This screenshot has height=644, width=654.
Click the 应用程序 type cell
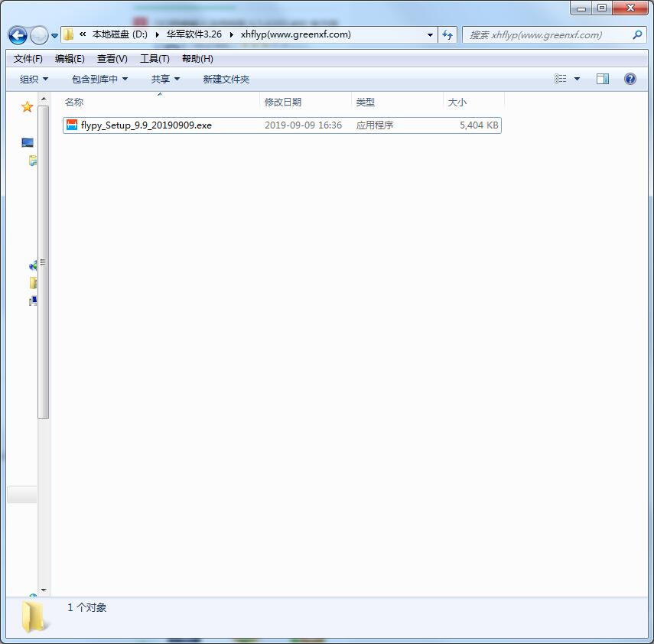pos(375,125)
